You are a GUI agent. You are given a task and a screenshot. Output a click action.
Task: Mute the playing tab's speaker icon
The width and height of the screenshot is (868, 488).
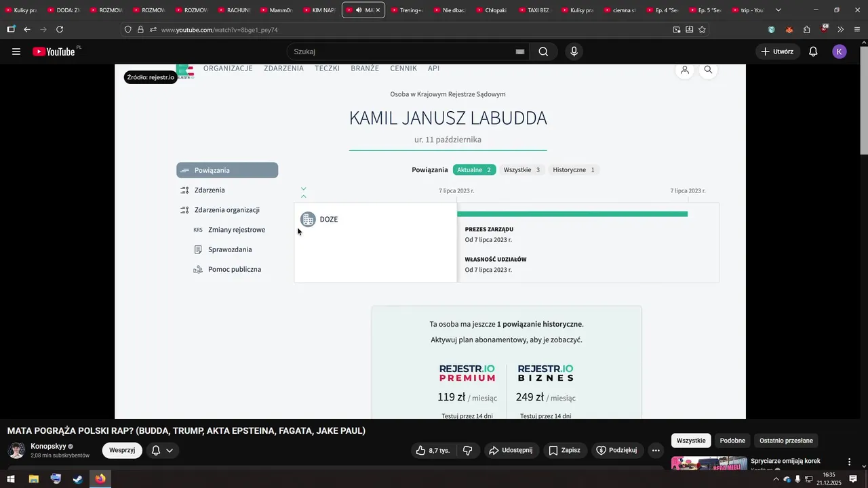coord(359,10)
